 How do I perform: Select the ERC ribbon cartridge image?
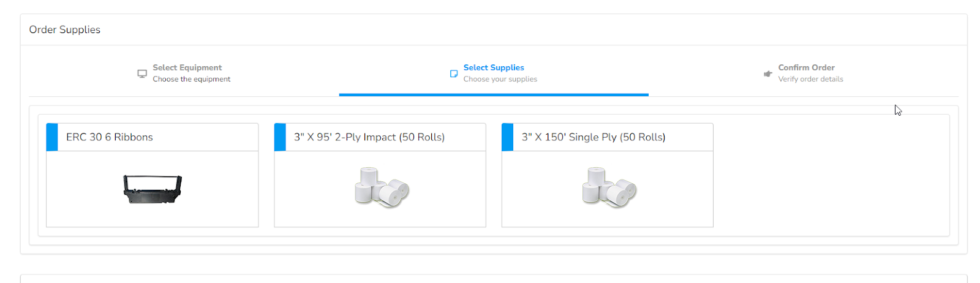[153, 189]
